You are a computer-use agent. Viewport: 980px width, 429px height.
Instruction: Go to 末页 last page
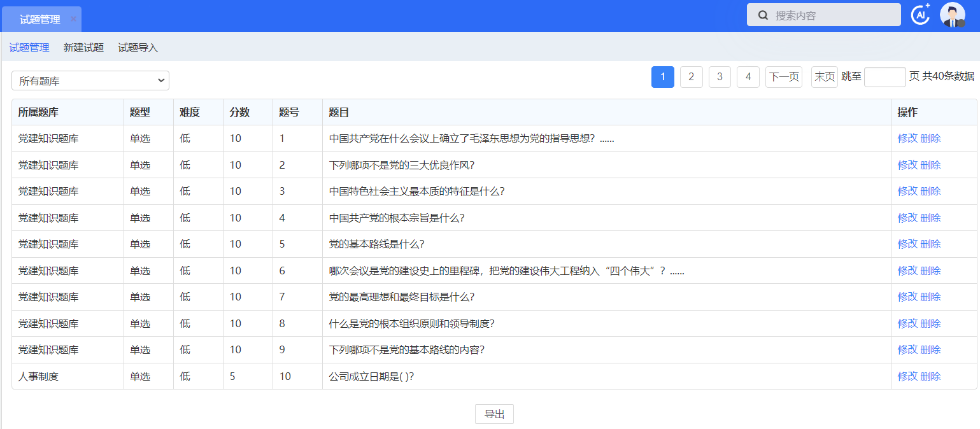click(x=825, y=77)
